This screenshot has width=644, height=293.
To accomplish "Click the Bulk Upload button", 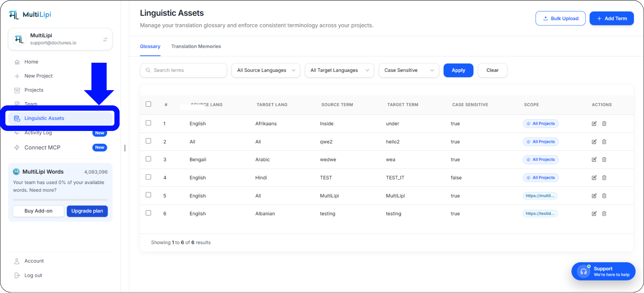I will tap(560, 18).
